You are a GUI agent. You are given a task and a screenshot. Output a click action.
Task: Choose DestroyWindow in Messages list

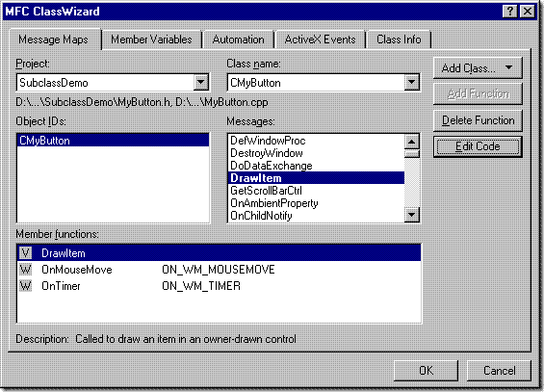(x=316, y=153)
